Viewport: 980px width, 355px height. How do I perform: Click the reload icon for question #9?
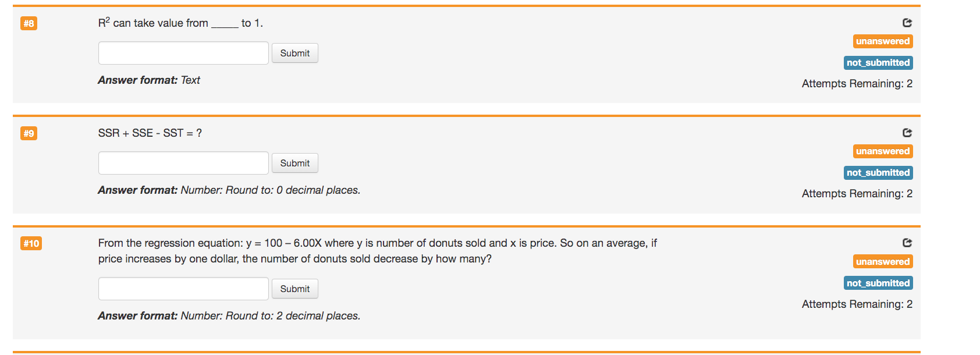(x=907, y=133)
